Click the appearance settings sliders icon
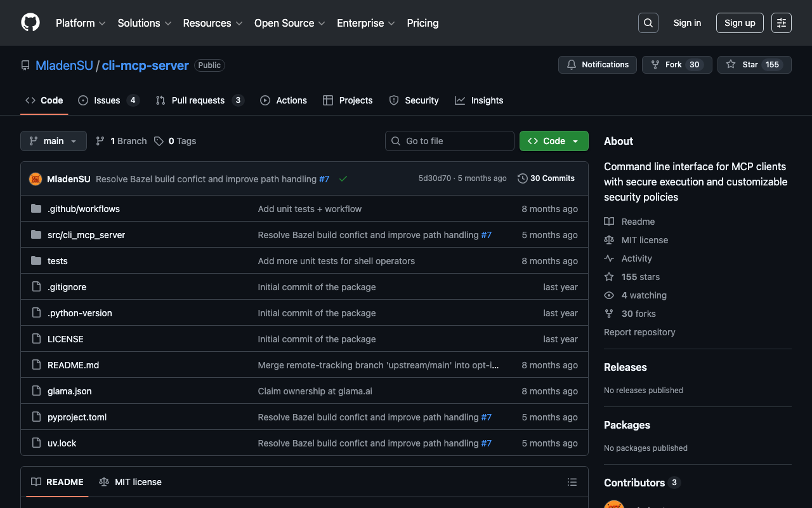The height and width of the screenshot is (508, 812). point(781,23)
